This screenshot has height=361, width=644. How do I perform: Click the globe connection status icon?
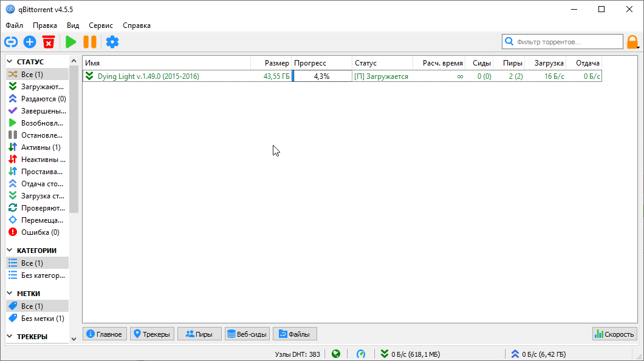coord(335,354)
